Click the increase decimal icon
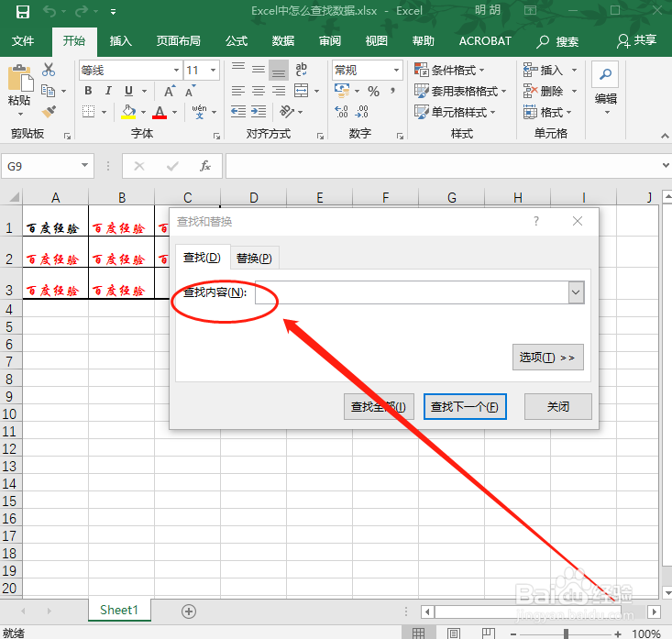Image resolution: width=672 pixels, height=639 pixels. tap(342, 112)
